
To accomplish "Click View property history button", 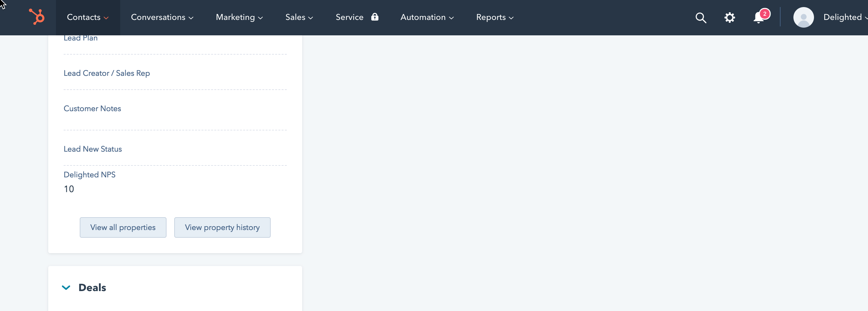I will (222, 227).
